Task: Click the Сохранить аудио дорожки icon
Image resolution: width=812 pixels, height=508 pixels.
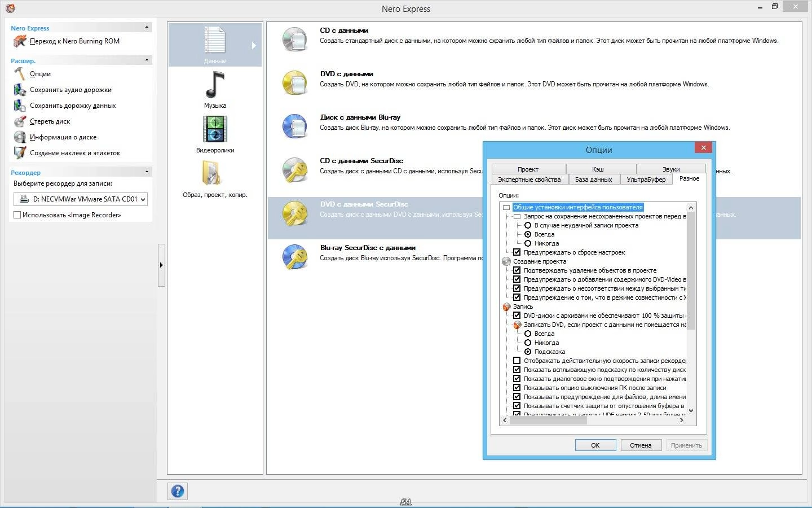Action: [x=20, y=90]
